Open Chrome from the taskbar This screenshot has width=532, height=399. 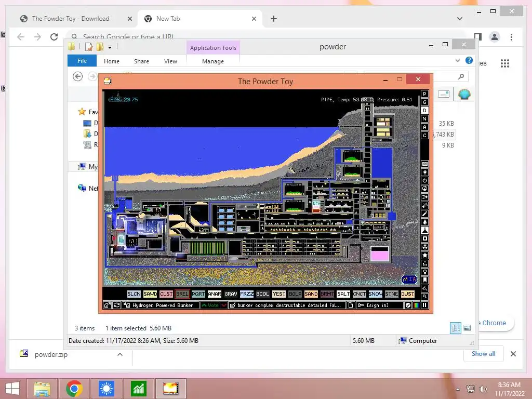coord(74,389)
